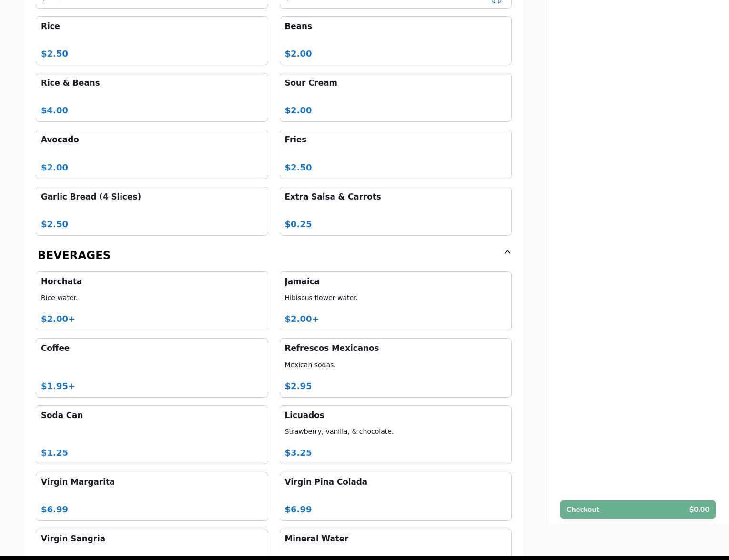This screenshot has width=729, height=560.
Task: Click the $2.00+ price under Horchata
Action: pos(58,319)
